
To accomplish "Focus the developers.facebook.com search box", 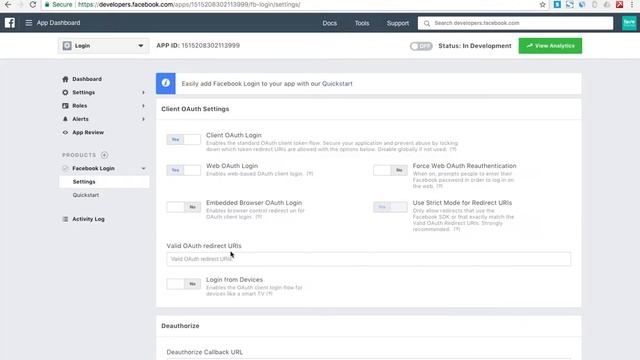I will click(x=516, y=23).
